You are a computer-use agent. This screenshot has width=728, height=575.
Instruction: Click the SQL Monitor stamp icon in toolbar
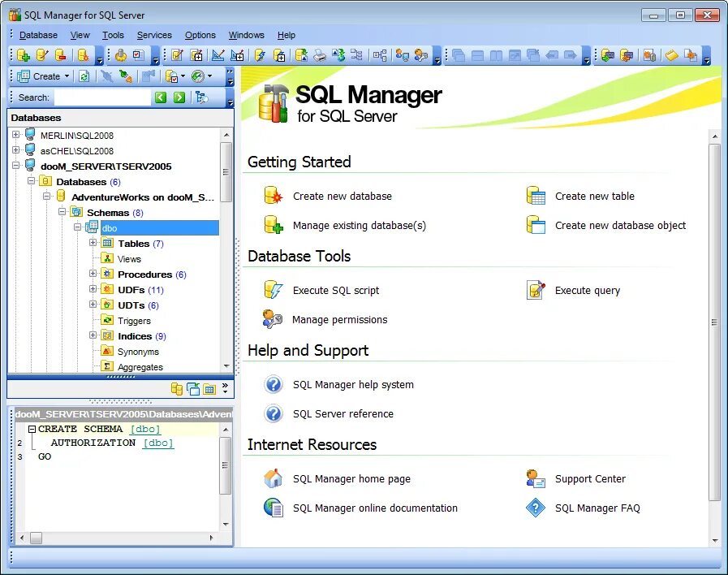point(121,55)
